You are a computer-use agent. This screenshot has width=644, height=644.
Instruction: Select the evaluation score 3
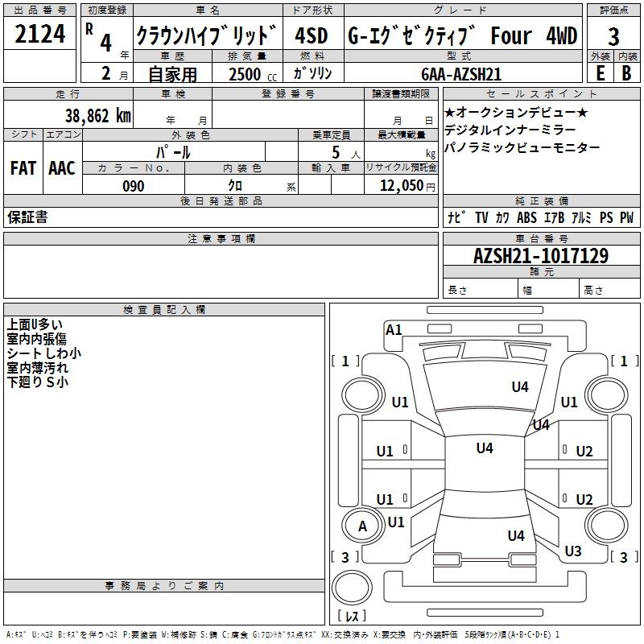(613, 36)
